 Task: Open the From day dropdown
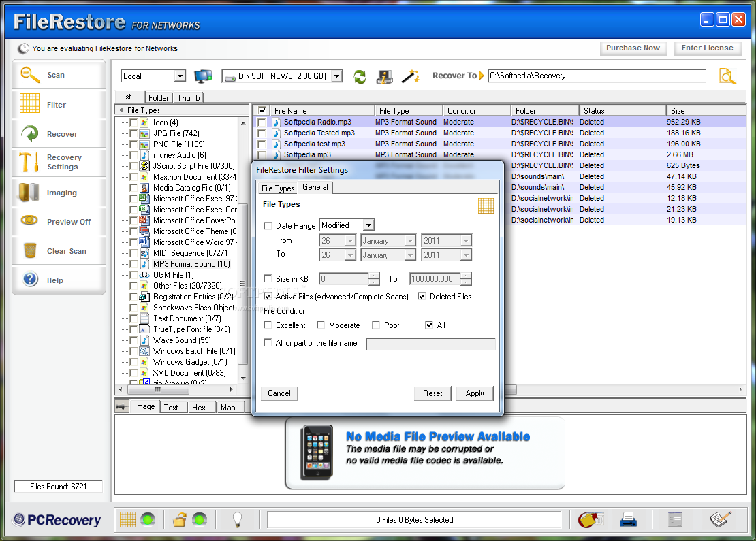point(351,240)
